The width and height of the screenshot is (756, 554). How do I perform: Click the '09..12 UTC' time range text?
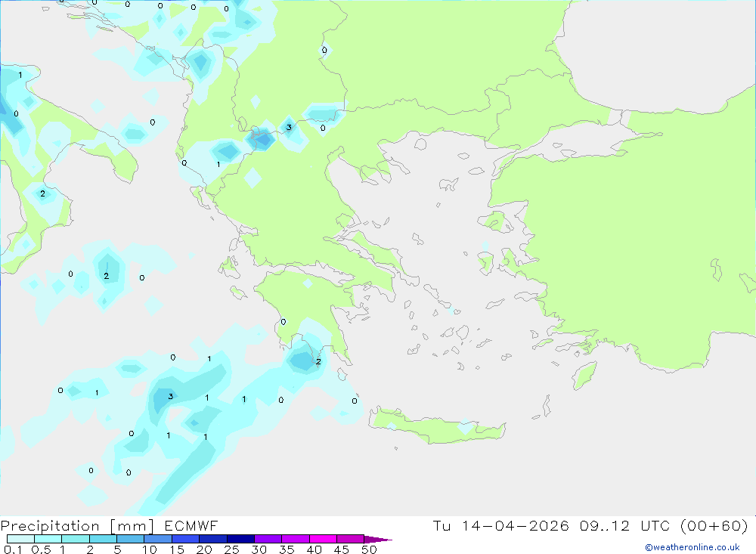[x=624, y=525]
